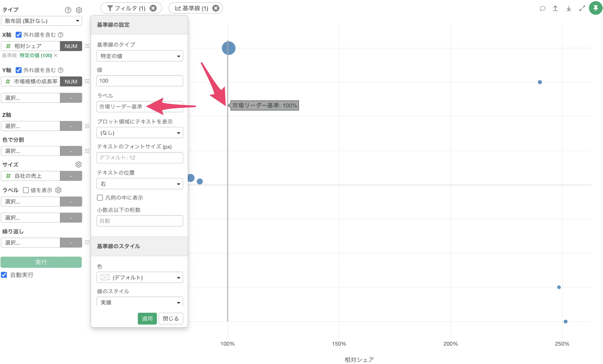Click the pin icon at top right
Image resolution: width=603 pixels, height=364 pixels.
(x=595, y=8)
